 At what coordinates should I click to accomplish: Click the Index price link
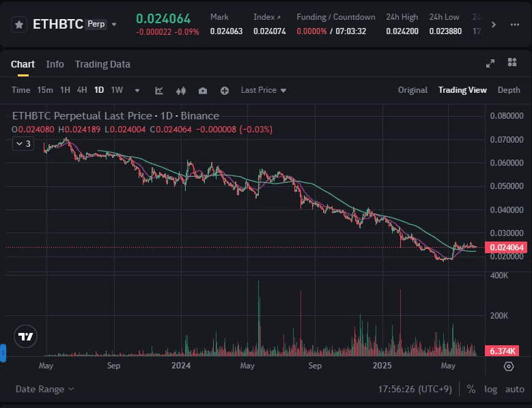[266, 17]
